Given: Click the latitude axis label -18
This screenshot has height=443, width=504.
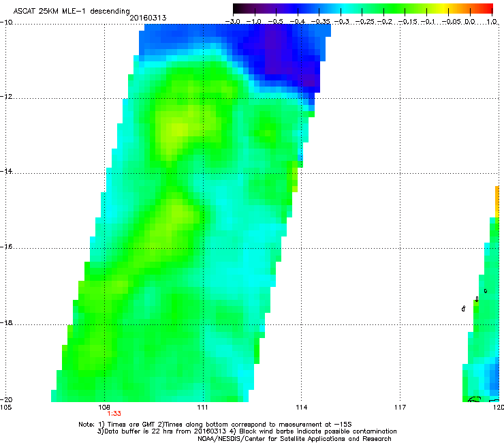Looking at the screenshot, I should [x=6, y=322].
